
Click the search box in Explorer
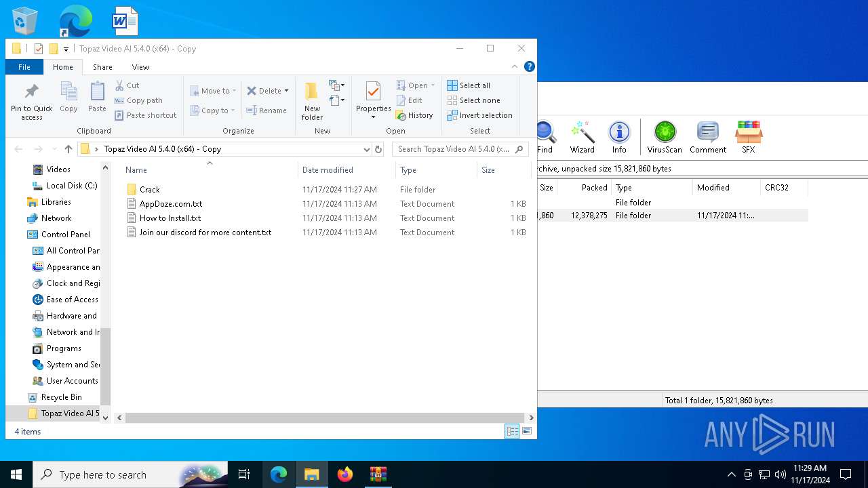click(460, 149)
